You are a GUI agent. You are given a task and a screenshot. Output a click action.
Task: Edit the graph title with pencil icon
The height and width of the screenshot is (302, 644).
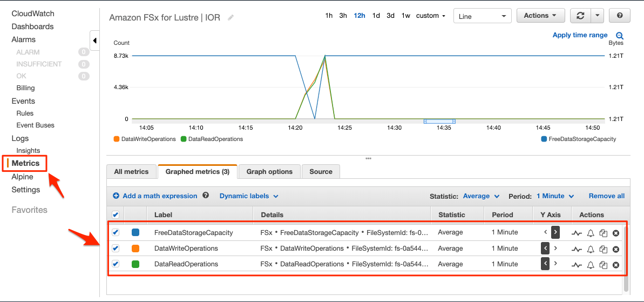click(231, 18)
